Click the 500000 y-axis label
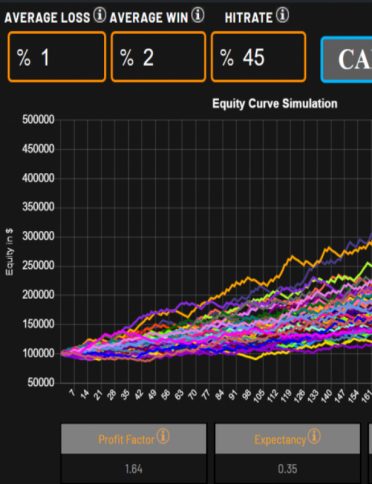 38,120
